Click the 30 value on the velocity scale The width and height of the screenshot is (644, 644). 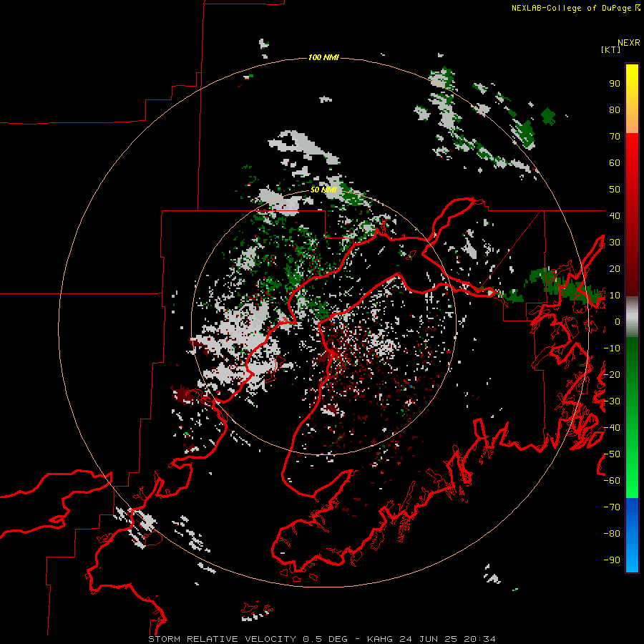click(x=615, y=243)
